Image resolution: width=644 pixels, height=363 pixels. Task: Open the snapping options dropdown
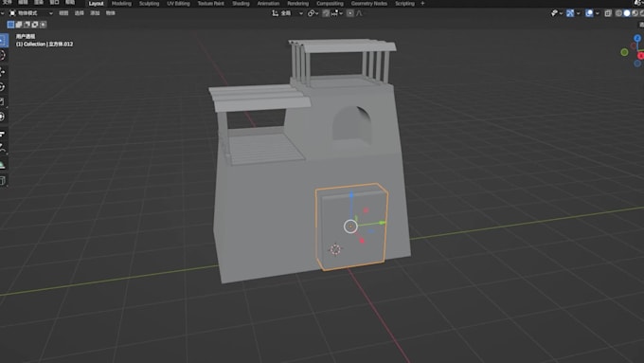(x=337, y=13)
